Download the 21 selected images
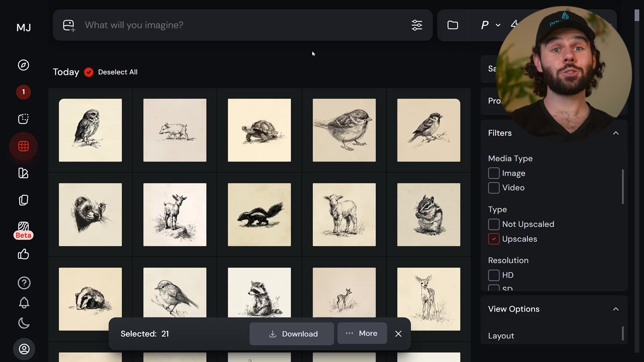The width and height of the screenshot is (644, 362). 291,334
